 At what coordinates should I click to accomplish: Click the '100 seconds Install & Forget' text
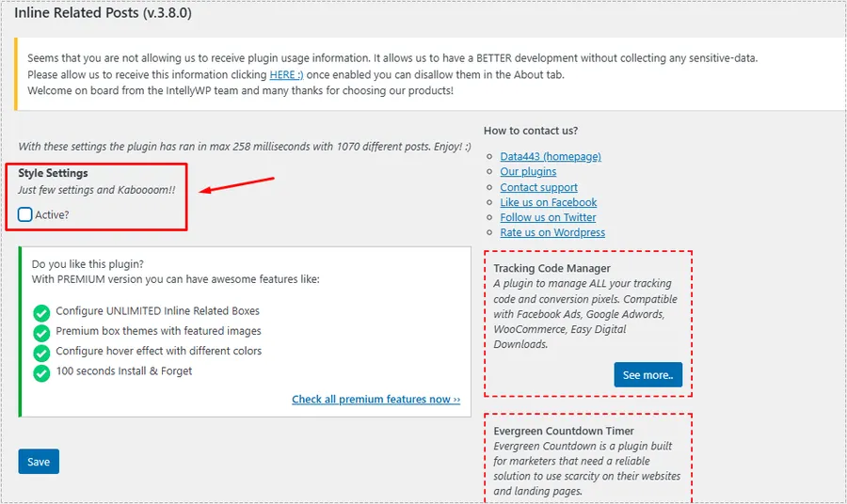click(x=123, y=370)
